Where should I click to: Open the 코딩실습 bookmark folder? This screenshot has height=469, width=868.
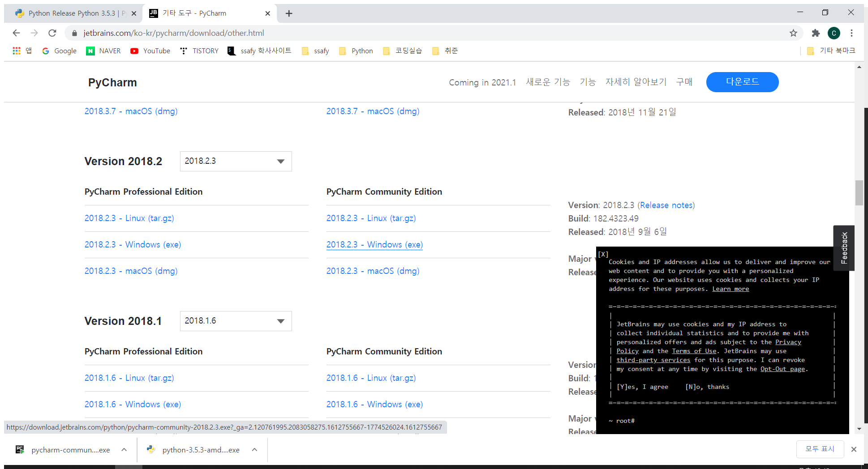(x=403, y=51)
